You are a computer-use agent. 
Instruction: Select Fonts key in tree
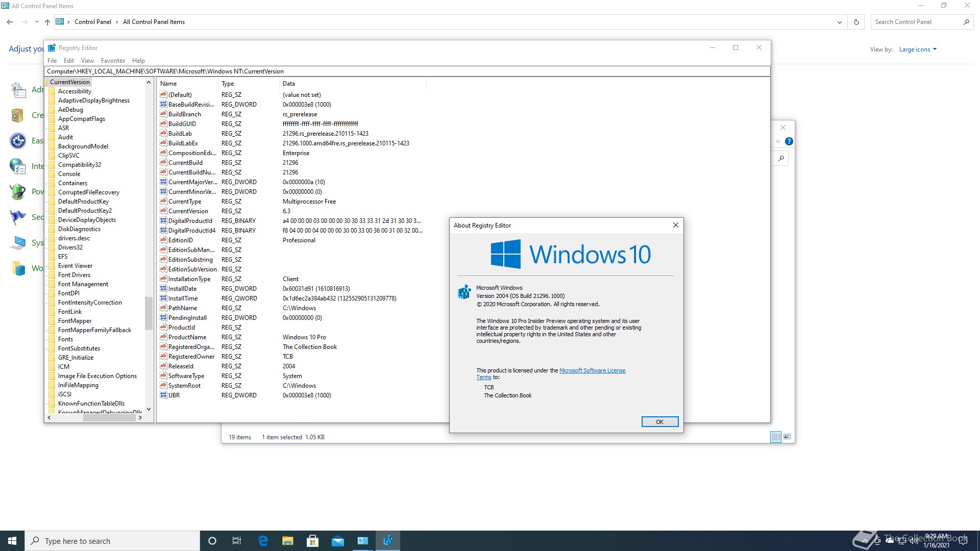[x=65, y=339]
